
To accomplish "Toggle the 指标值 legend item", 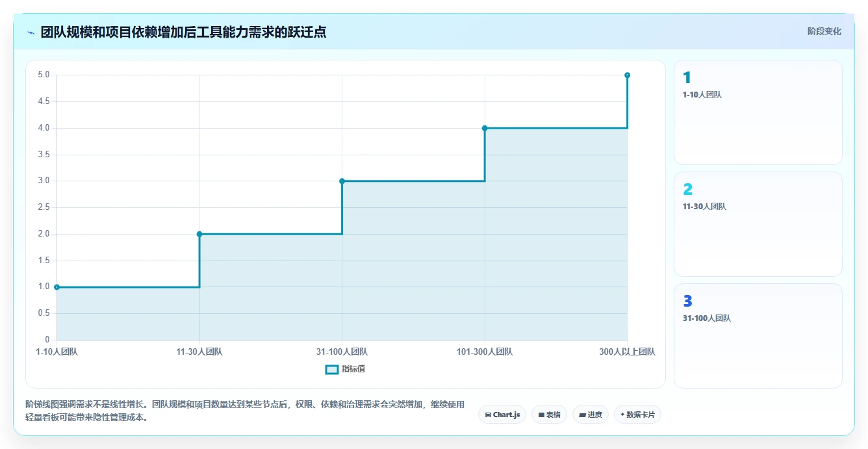I will (x=345, y=369).
